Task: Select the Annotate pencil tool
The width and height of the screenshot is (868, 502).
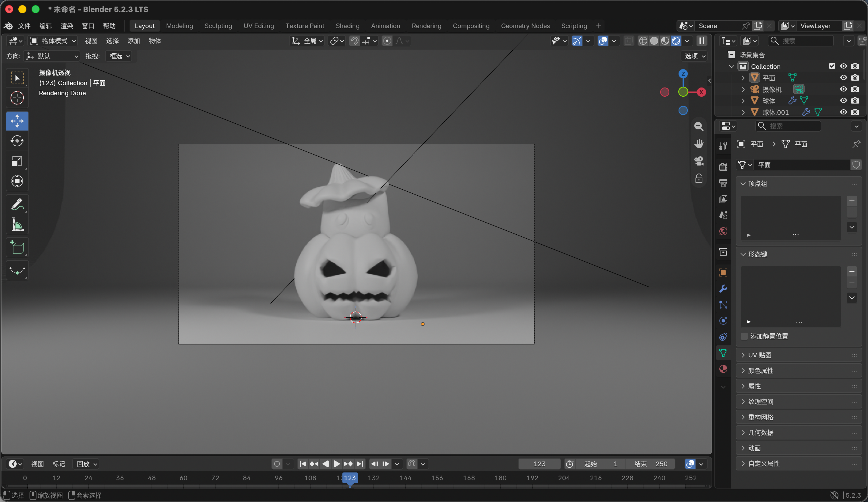Action: [17, 204]
